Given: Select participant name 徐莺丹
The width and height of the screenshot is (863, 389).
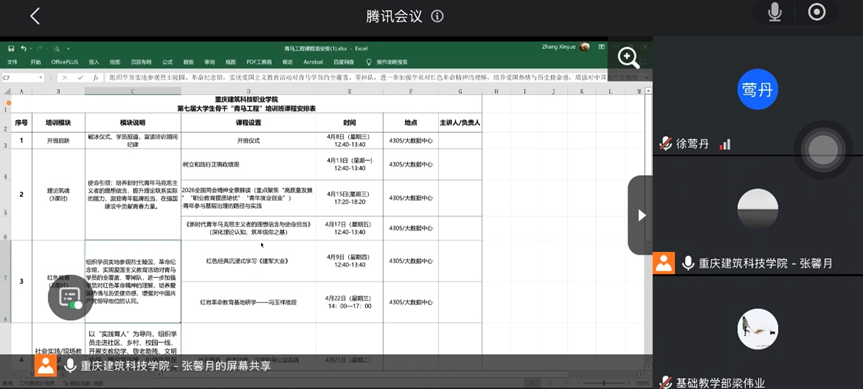Looking at the screenshot, I should [x=692, y=144].
